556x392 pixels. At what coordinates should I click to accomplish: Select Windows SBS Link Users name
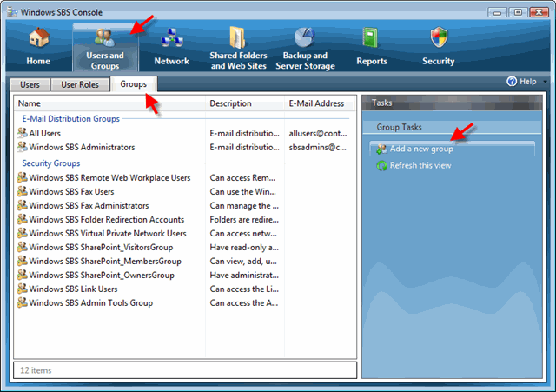pos(73,289)
